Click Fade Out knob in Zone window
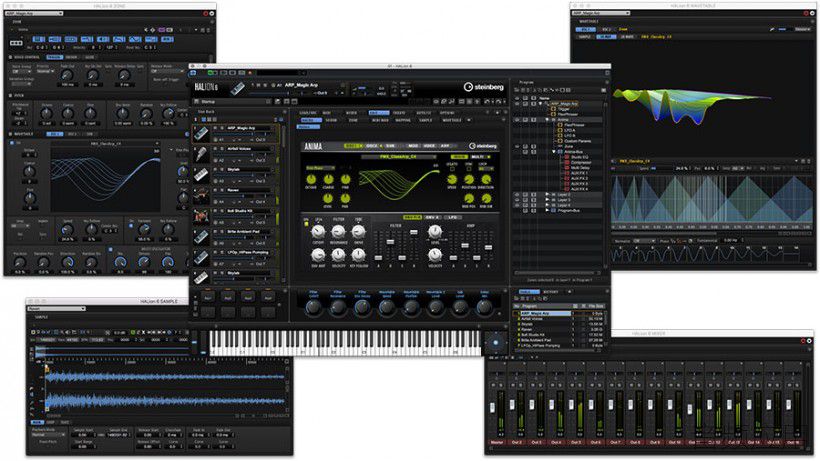 [x=67, y=76]
